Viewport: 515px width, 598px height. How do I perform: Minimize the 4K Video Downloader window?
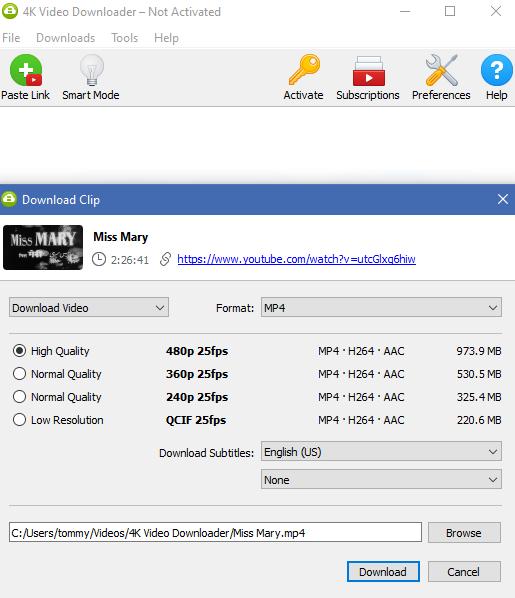click(405, 11)
